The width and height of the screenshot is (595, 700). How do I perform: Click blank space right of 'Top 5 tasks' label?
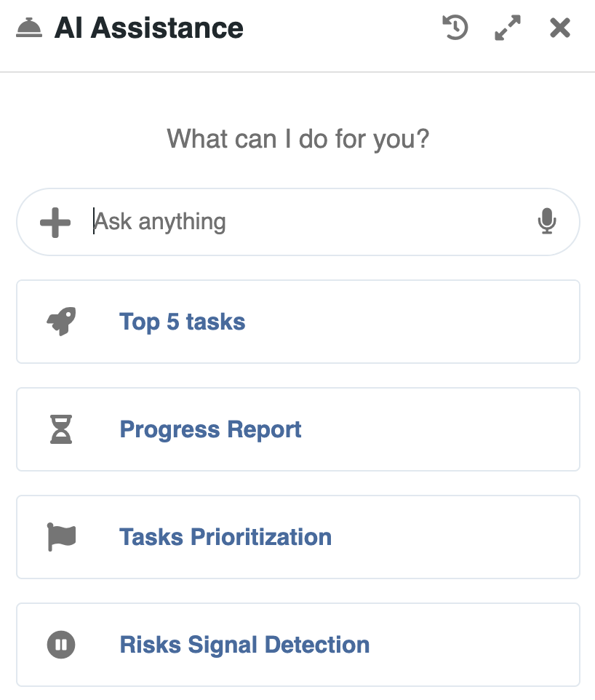click(422, 322)
